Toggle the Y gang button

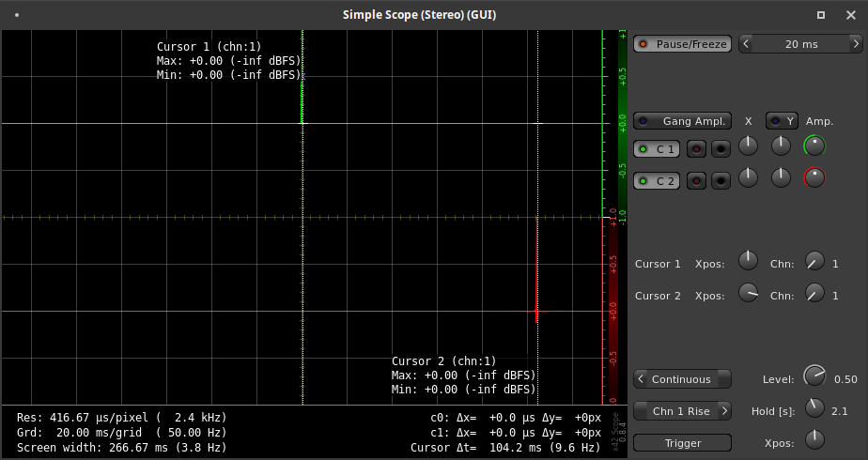pos(782,121)
